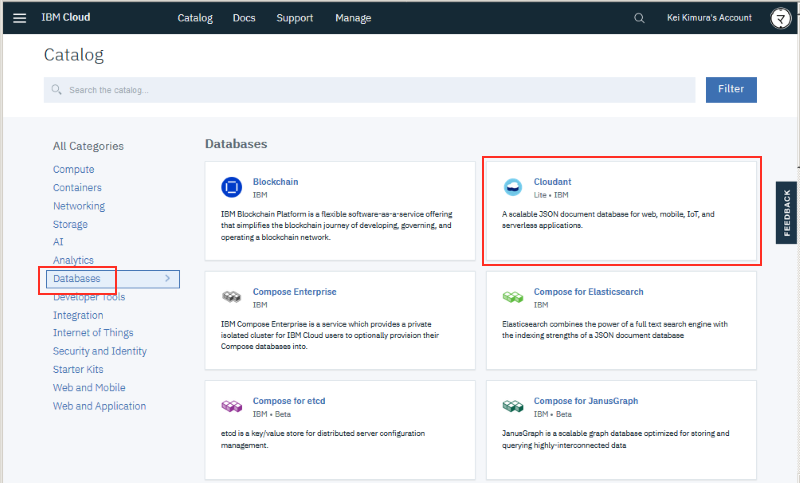Screen dimensions: 800x483
Task: Open the account avatar icon
Action: (x=781, y=18)
